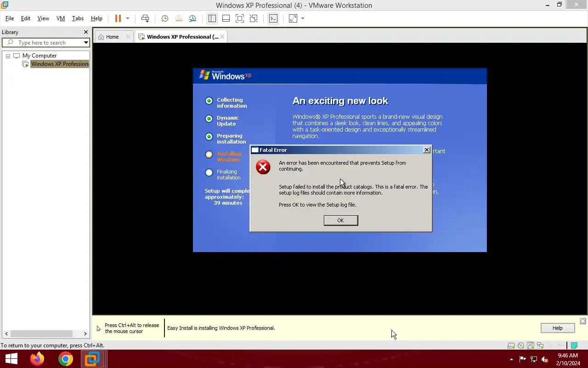The width and height of the screenshot is (588, 368).
Task: Click the Preparing installation step indicator
Action: (209, 137)
